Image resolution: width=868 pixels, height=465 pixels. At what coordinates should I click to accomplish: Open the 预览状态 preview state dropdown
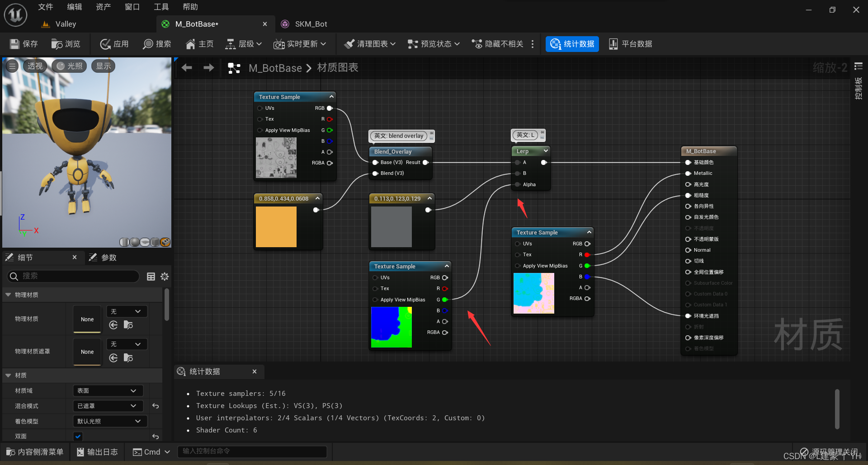434,44
